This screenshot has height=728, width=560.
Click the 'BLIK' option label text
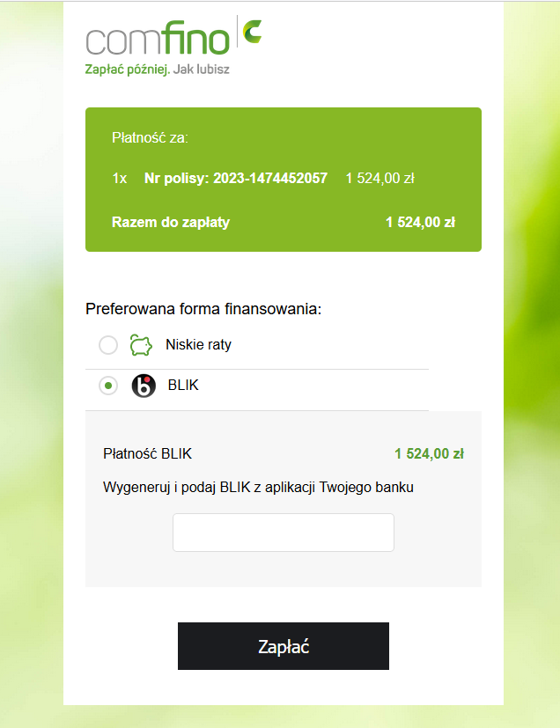[183, 386]
